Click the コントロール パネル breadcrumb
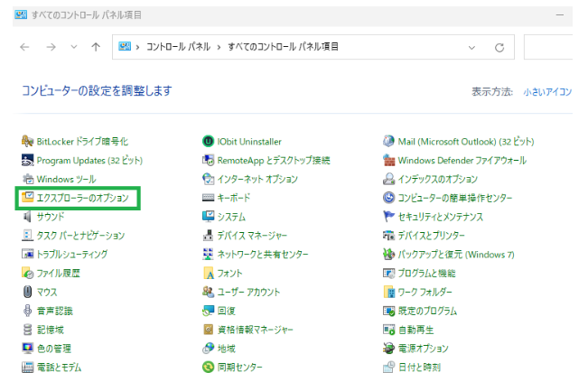588x391 pixels. coord(178,47)
